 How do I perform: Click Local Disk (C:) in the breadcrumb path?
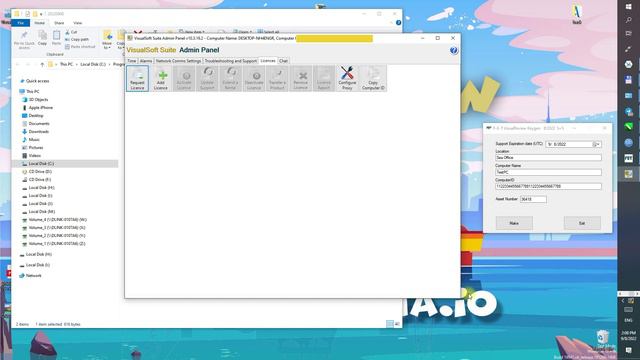point(93,64)
